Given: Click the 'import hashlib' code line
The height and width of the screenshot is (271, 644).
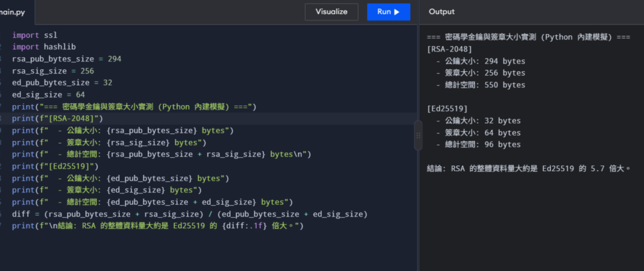Looking at the screenshot, I should click(x=43, y=47).
